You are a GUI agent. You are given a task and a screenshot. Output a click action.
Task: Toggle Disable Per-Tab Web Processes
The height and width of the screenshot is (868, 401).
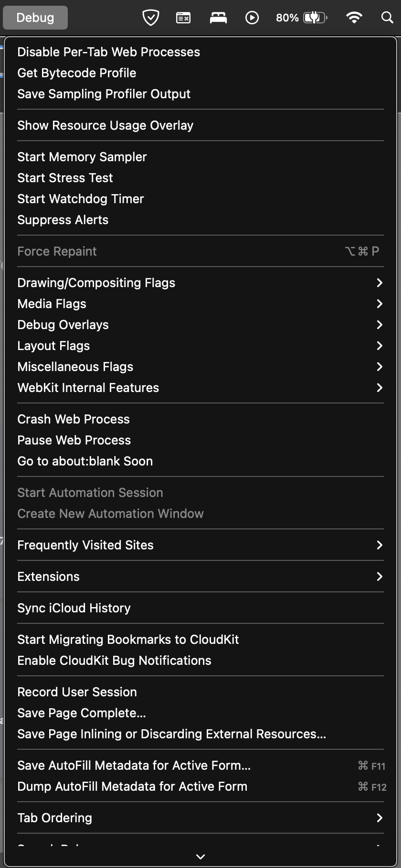(x=108, y=52)
